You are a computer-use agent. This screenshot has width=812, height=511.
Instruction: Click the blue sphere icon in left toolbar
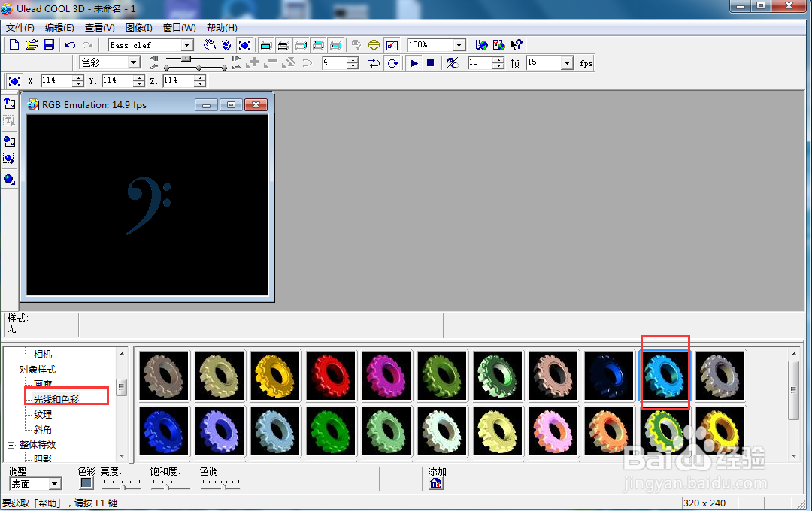click(9, 180)
